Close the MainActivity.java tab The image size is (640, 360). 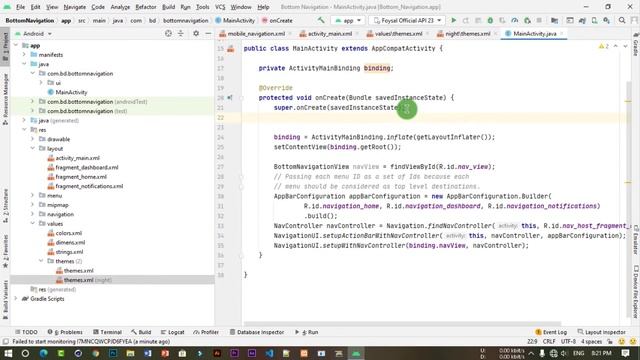click(x=562, y=33)
